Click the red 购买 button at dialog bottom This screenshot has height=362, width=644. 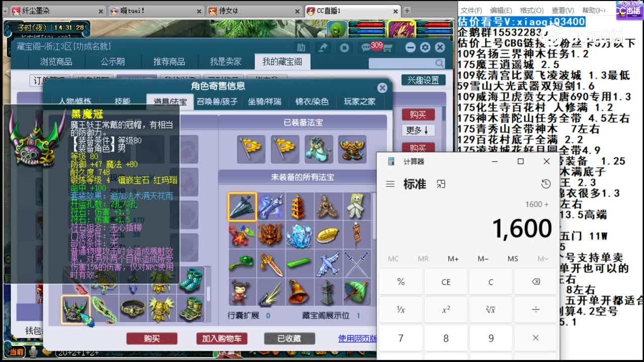coord(152,338)
